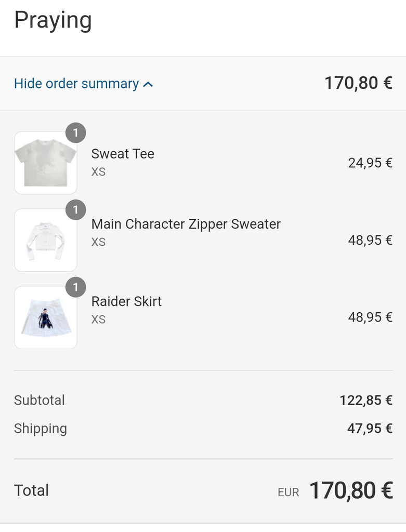Click the Raider Skirt quantity badge
Image resolution: width=406 pixels, height=532 pixels.
76,287
